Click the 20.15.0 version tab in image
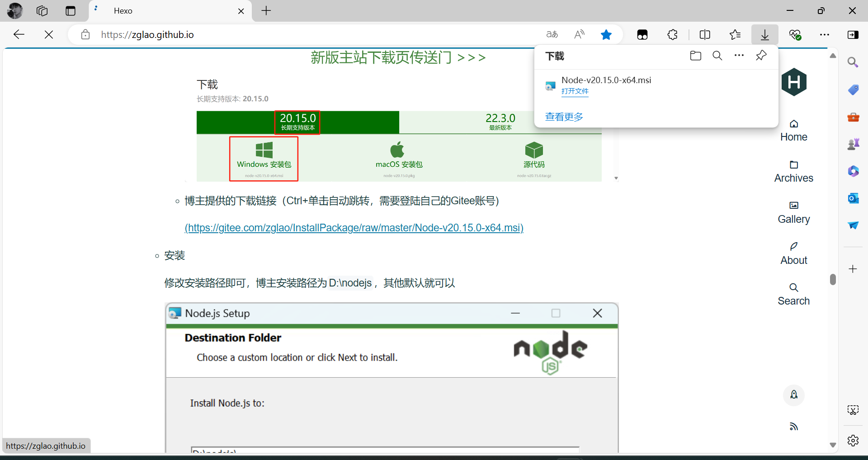Screen dimensions: 868x460 pyautogui.click(x=297, y=122)
